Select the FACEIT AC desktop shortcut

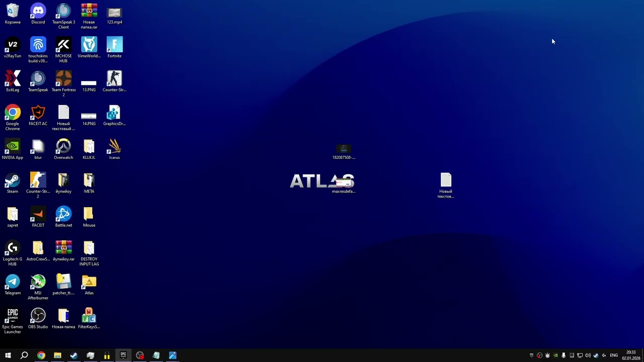(38, 116)
